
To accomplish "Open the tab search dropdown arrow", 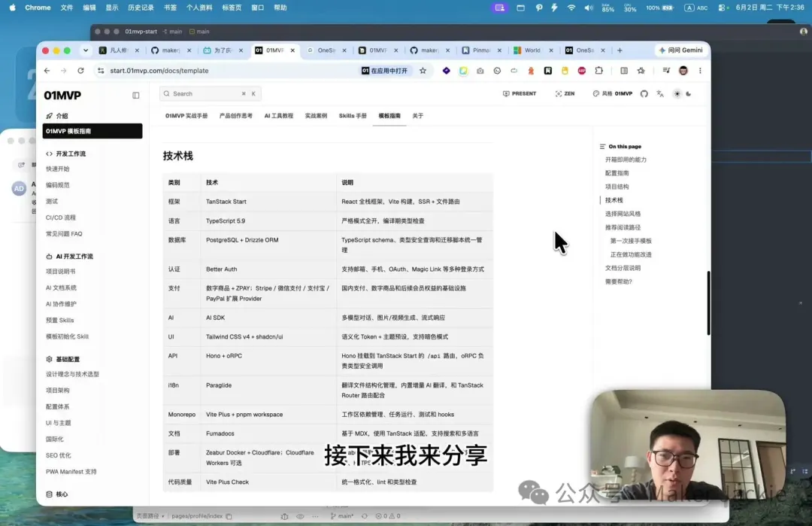I will (86, 50).
